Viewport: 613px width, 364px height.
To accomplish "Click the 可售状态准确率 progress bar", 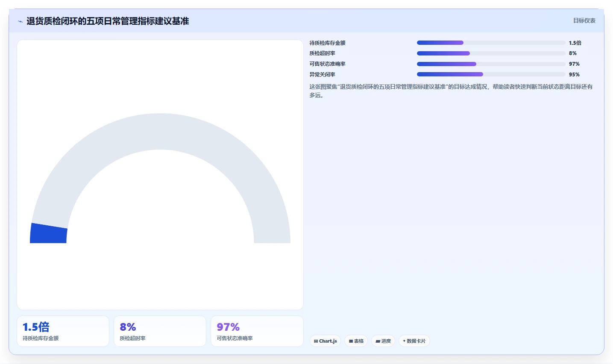I will (x=491, y=64).
